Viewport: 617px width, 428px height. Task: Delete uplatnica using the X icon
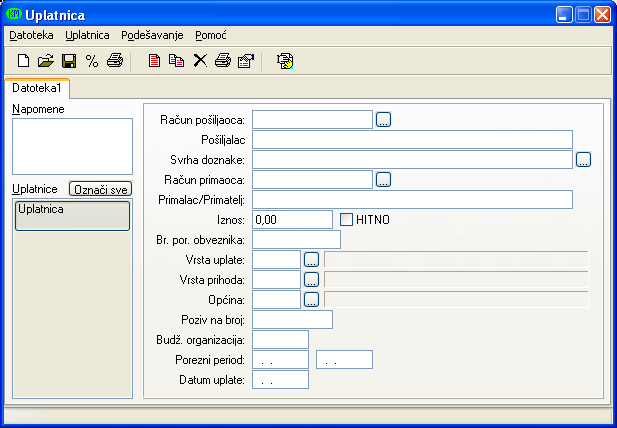pyautogui.click(x=200, y=61)
